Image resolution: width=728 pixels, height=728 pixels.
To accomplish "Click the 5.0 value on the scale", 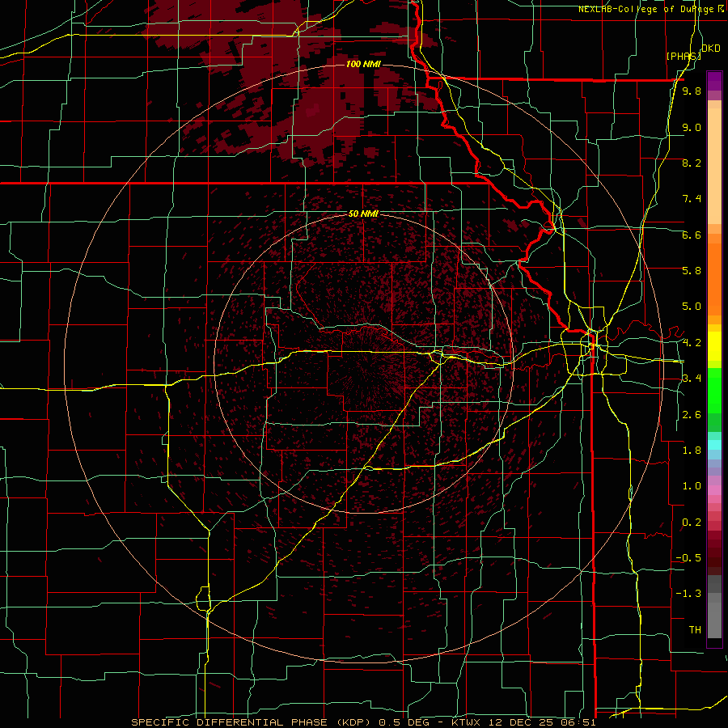I will [692, 307].
